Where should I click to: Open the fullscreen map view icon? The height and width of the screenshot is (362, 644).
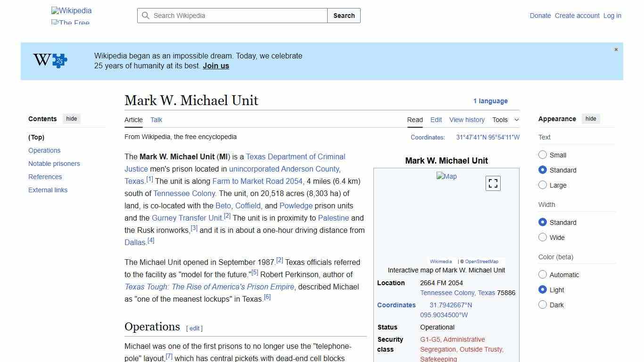point(493,183)
